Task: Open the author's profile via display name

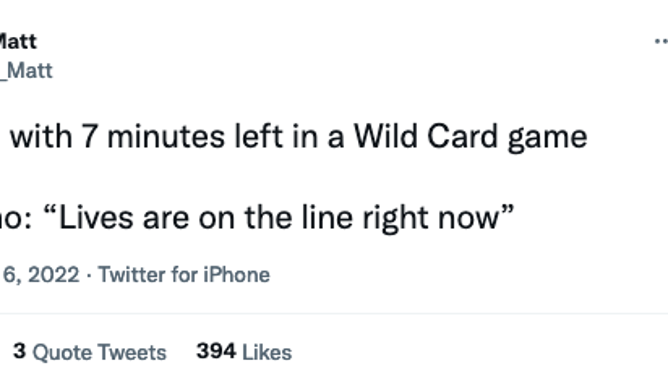Action: pyautogui.click(x=18, y=42)
